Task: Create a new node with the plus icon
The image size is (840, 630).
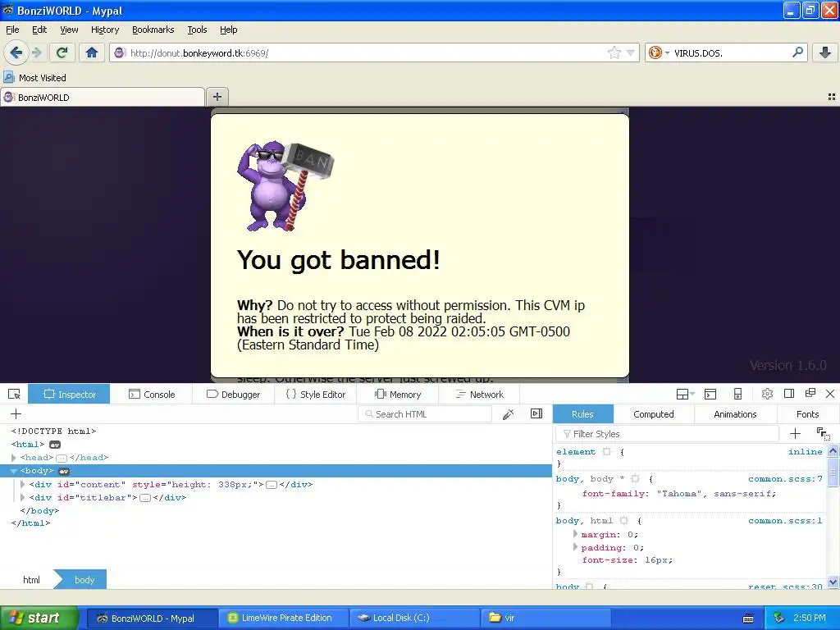Action: [16, 414]
